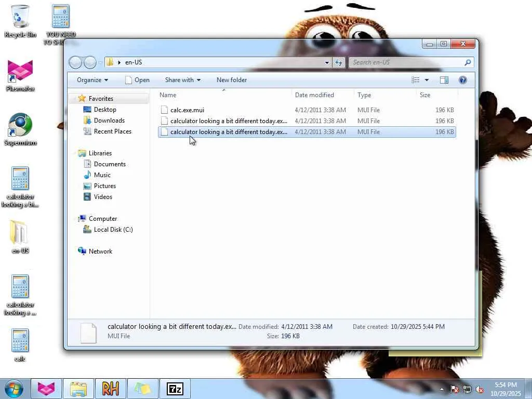Create a New folder
The width and height of the screenshot is (532, 399).
[232, 80]
